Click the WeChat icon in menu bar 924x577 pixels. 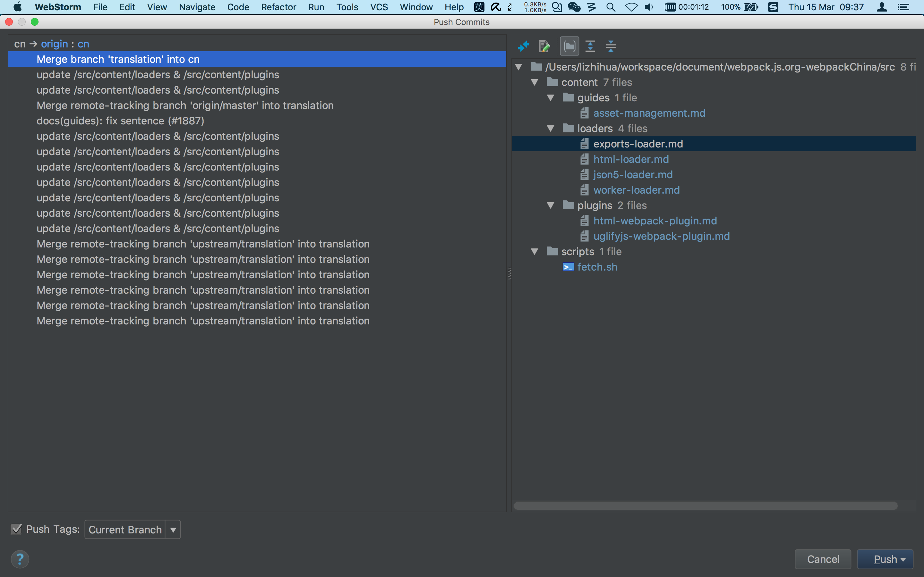click(x=574, y=7)
